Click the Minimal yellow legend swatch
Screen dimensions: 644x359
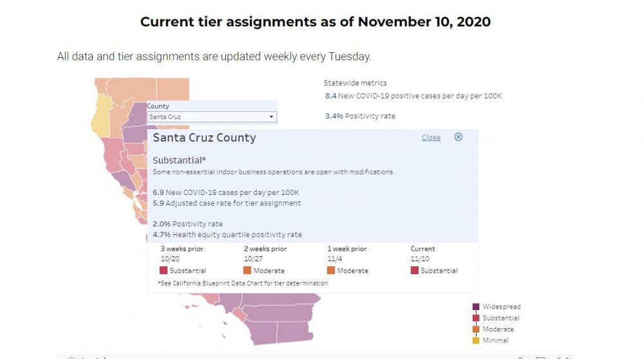pos(476,340)
